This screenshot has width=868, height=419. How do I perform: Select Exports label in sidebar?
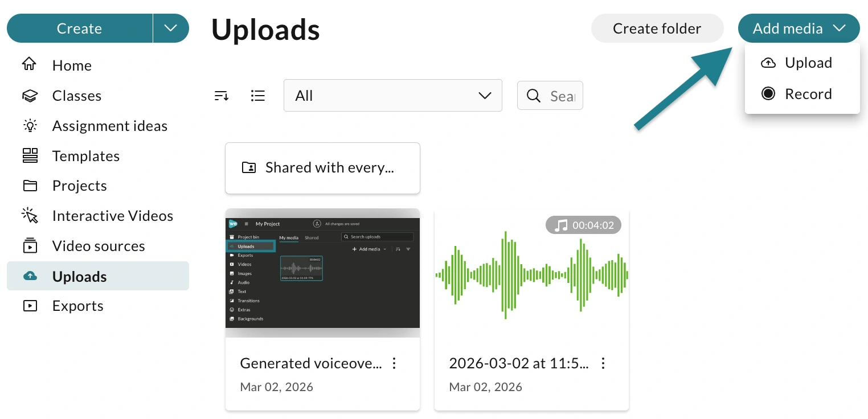coord(78,306)
